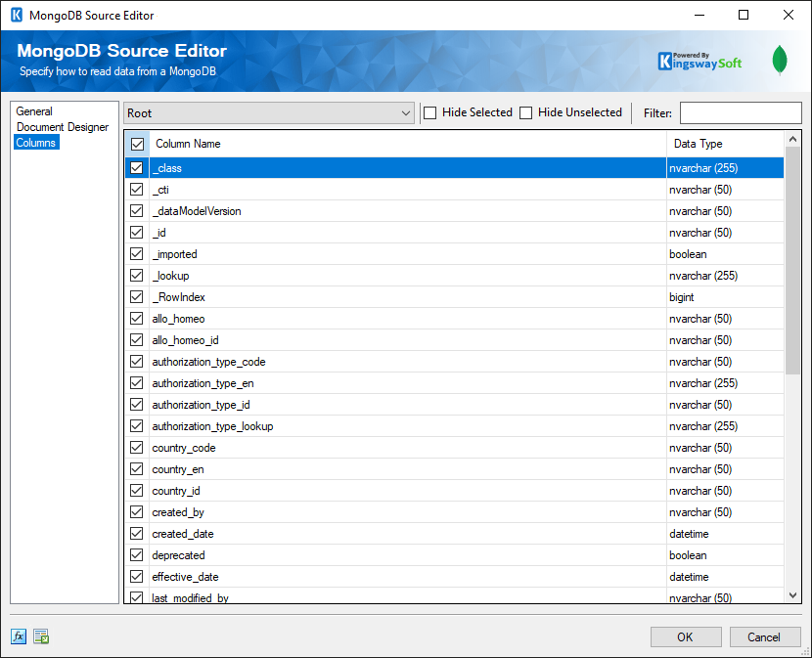This screenshot has height=658, width=812.
Task: Select the Columns page
Action: click(x=36, y=143)
